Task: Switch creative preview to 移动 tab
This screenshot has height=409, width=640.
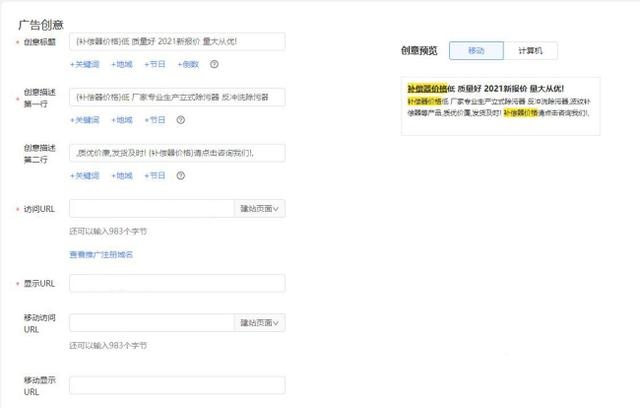Action: tap(475, 50)
